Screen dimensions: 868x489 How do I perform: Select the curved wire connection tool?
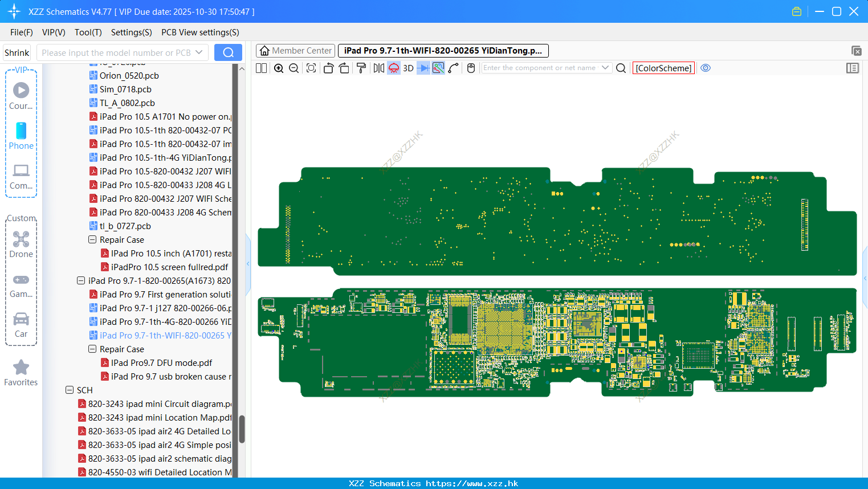pyautogui.click(x=454, y=68)
